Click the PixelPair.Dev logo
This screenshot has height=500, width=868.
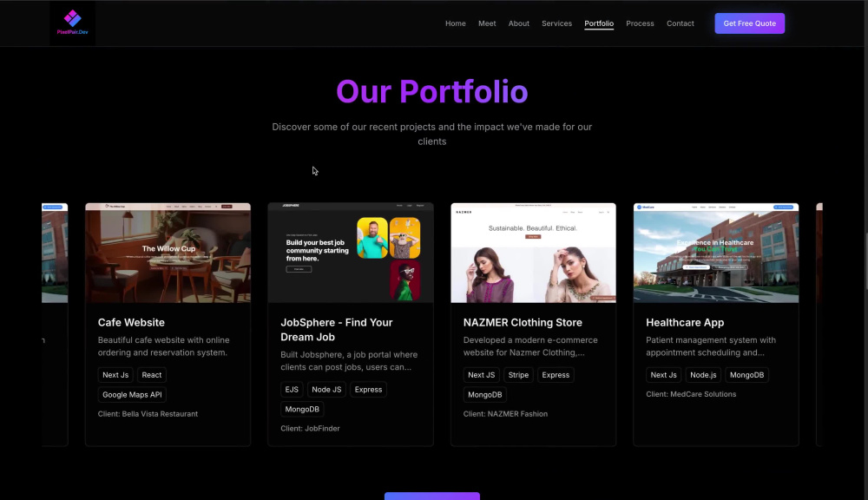tap(73, 23)
